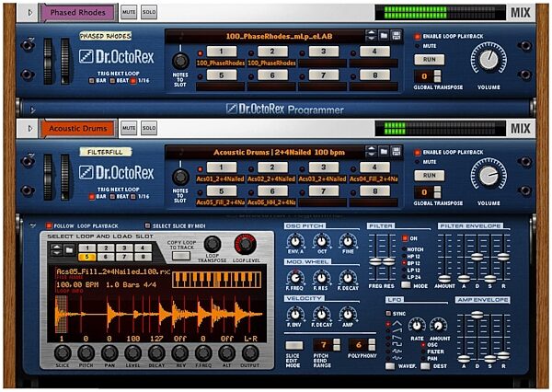Image resolution: width=552 pixels, height=392 pixels.
Task: Select loop slot 2 on Phased Rhodes device
Action: point(272,52)
